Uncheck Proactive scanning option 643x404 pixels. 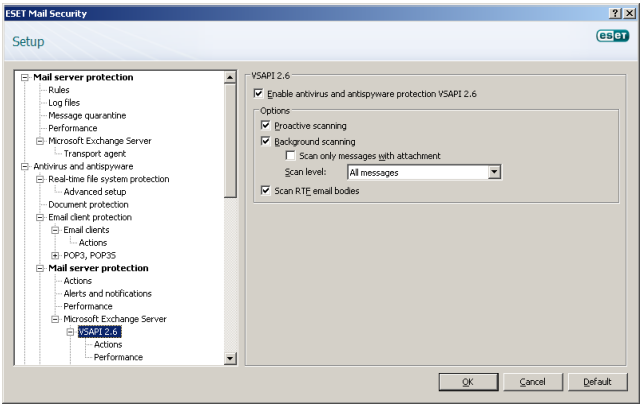pyautogui.click(x=266, y=125)
